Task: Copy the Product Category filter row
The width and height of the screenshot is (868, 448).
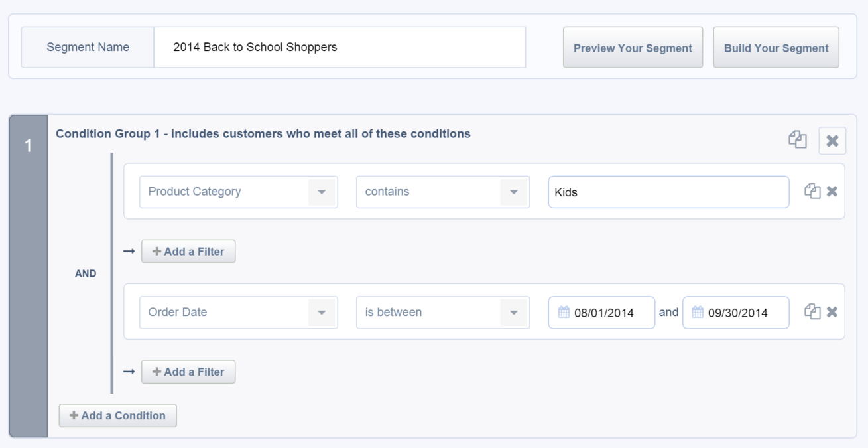Action: [812, 191]
